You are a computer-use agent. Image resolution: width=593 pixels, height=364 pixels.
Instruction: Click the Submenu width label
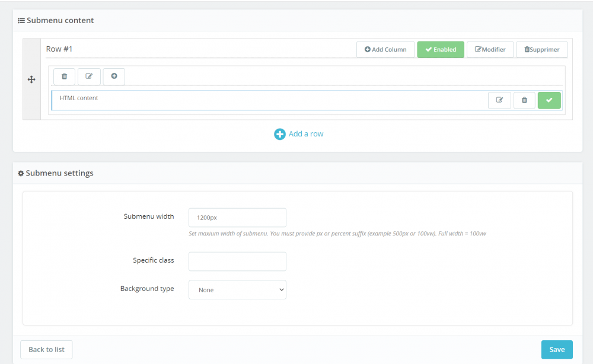click(x=149, y=216)
